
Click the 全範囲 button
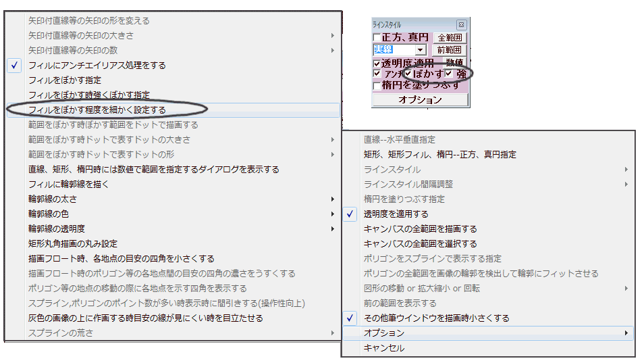(x=450, y=37)
